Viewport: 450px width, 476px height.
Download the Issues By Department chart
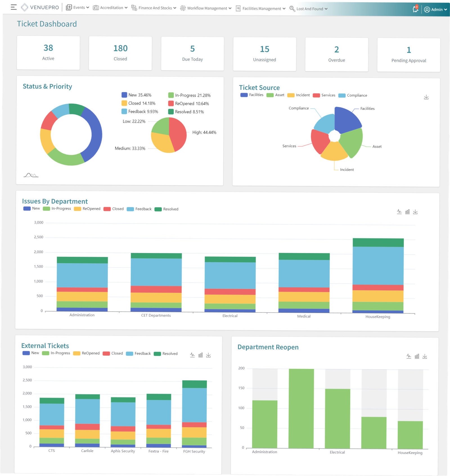[x=415, y=212]
